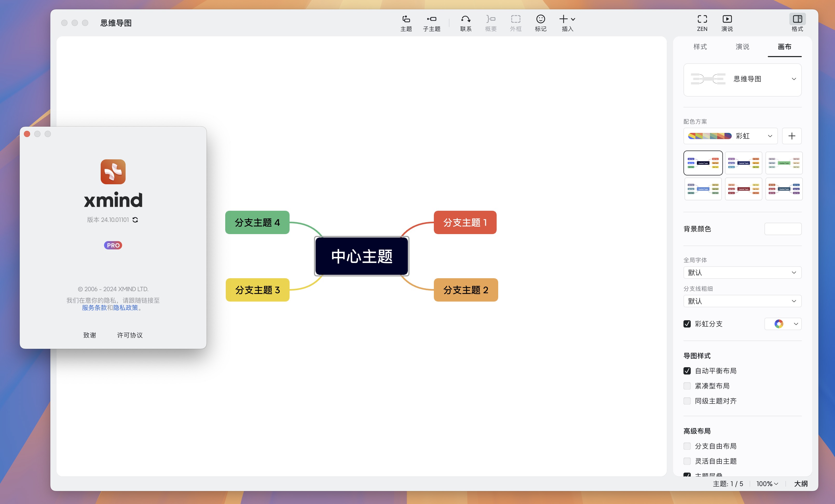The width and height of the screenshot is (835, 504).
Task: Open 彩虹 color scheme dropdown
Action: pos(730,136)
